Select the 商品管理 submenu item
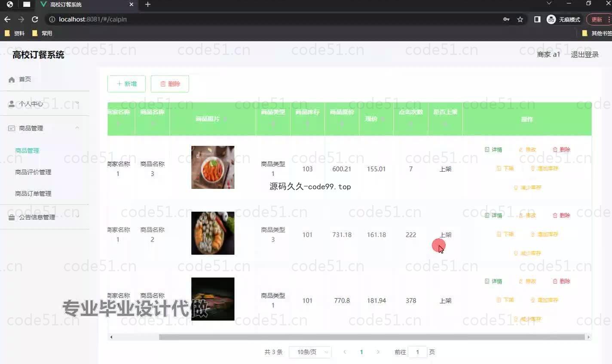The height and width of the screenshot is (364, 612). (27, 151)
